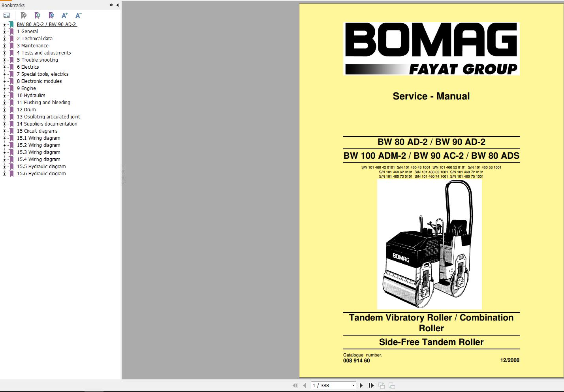Expand the 1 General bookmark node

(5, 32)
